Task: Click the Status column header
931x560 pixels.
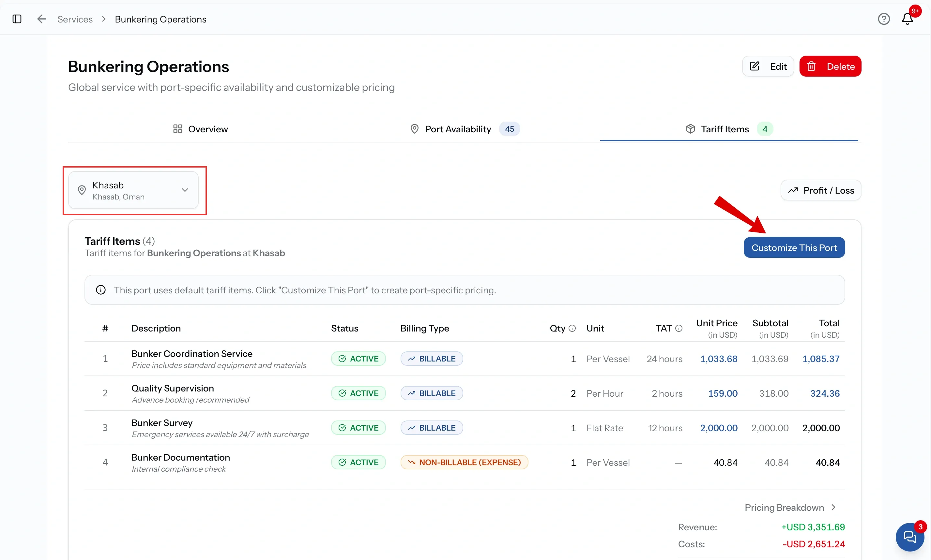Action: [344, 328]
